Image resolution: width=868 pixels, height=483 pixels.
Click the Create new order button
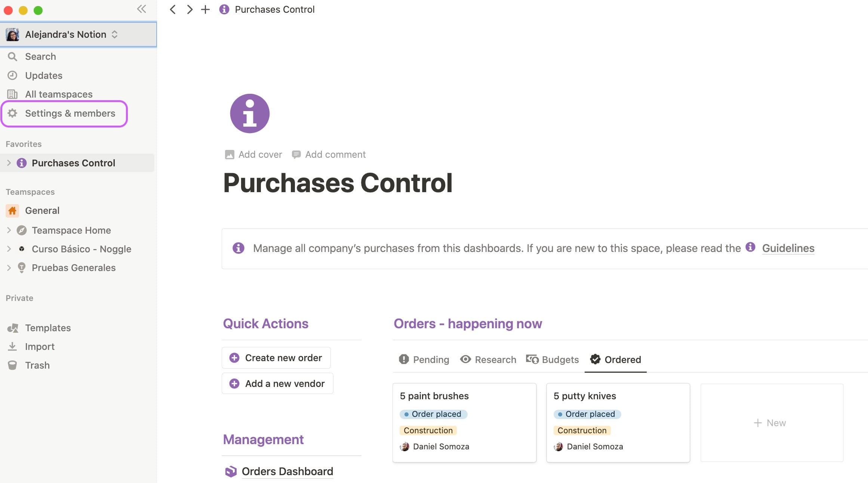pyautogui.click(x=276, y=358)
